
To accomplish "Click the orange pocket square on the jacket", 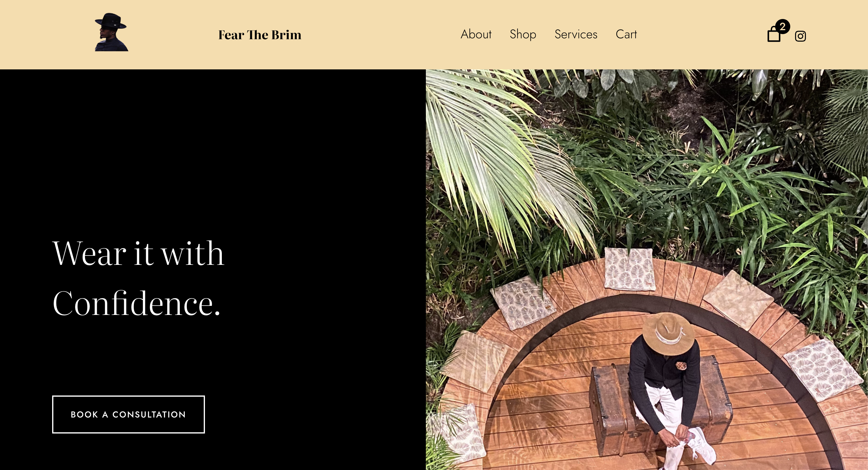I will coord(681,366).
